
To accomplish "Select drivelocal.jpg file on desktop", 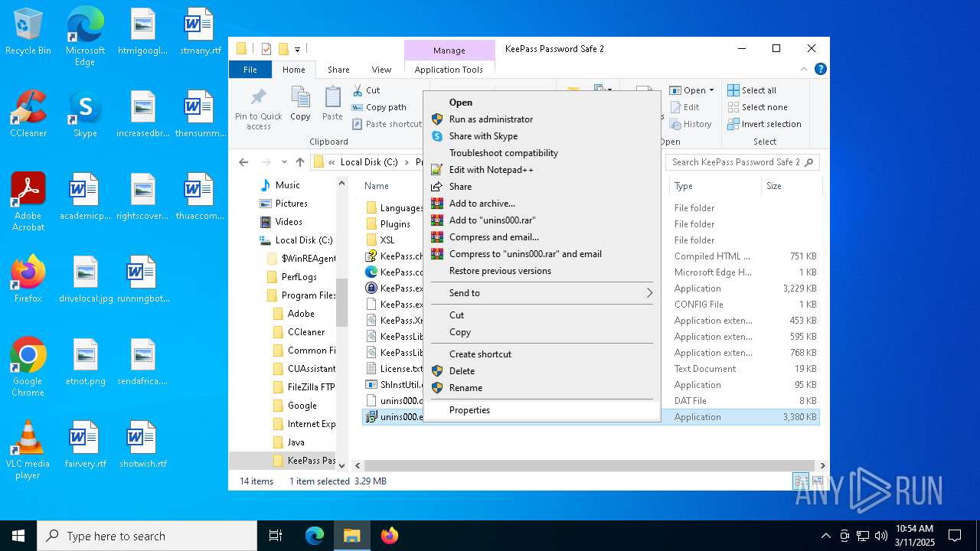I will tap(86, 279).
